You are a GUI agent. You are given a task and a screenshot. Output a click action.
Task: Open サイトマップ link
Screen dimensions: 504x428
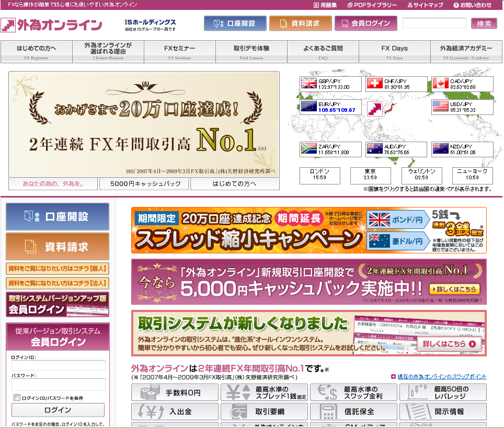pos(425,5)
